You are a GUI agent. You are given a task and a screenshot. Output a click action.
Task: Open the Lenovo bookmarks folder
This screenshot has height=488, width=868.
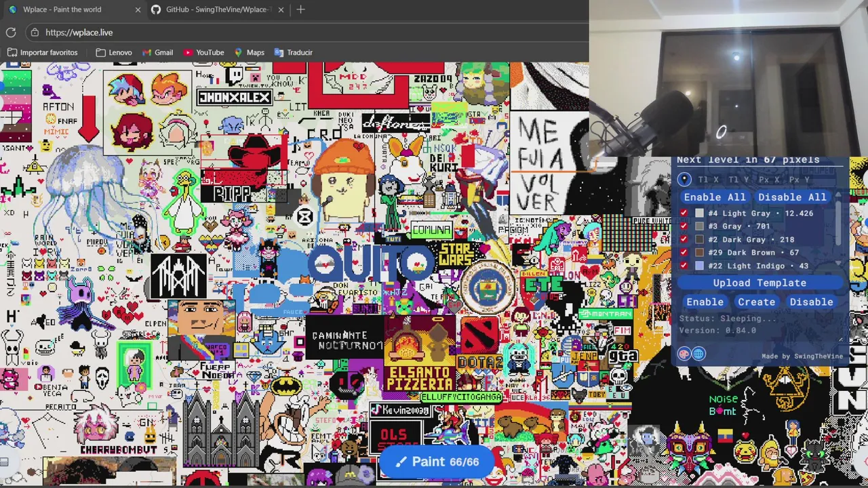114,52
